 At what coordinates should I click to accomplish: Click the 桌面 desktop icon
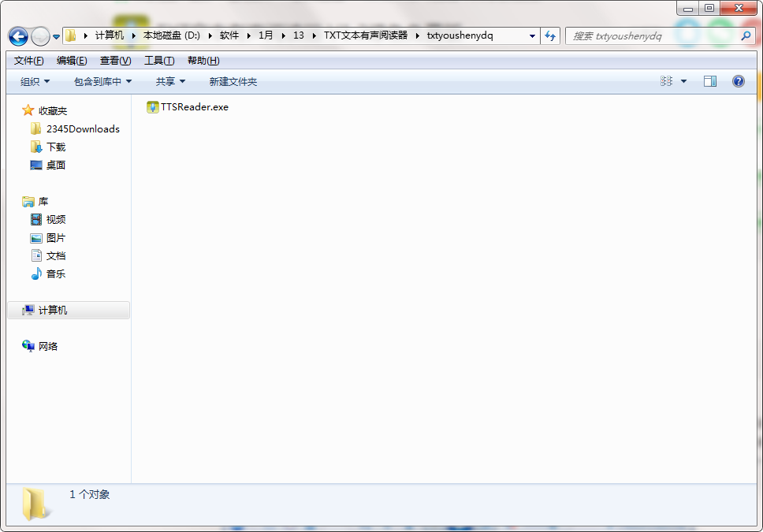[36, 165]
